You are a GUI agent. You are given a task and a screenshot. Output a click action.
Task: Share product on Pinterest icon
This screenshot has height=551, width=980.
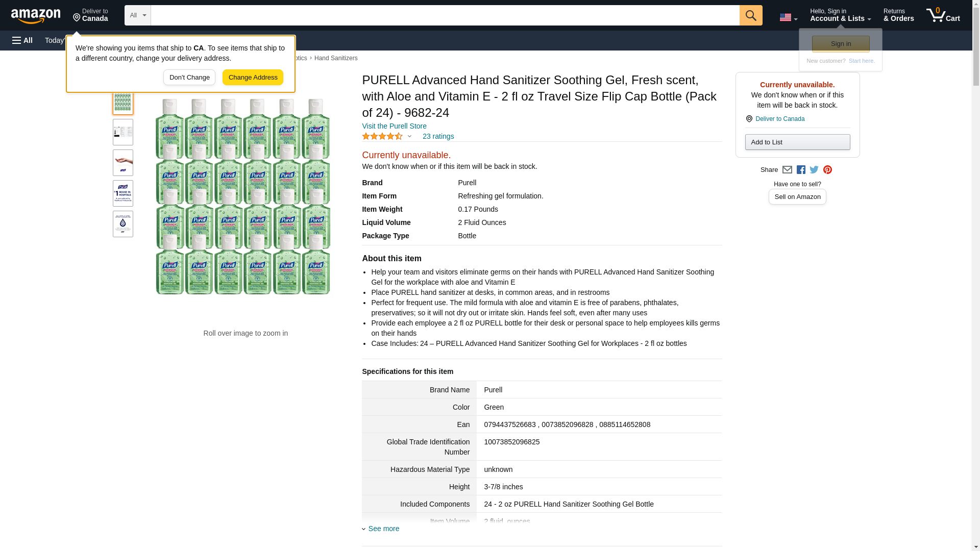(827, 170)
